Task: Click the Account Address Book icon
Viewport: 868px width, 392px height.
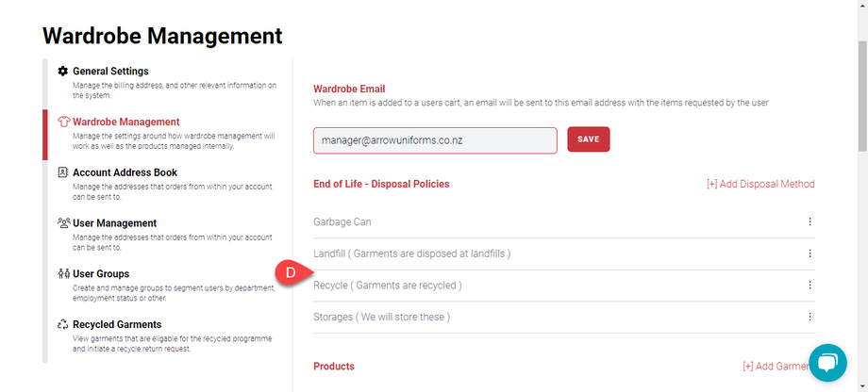Action: 63,172
